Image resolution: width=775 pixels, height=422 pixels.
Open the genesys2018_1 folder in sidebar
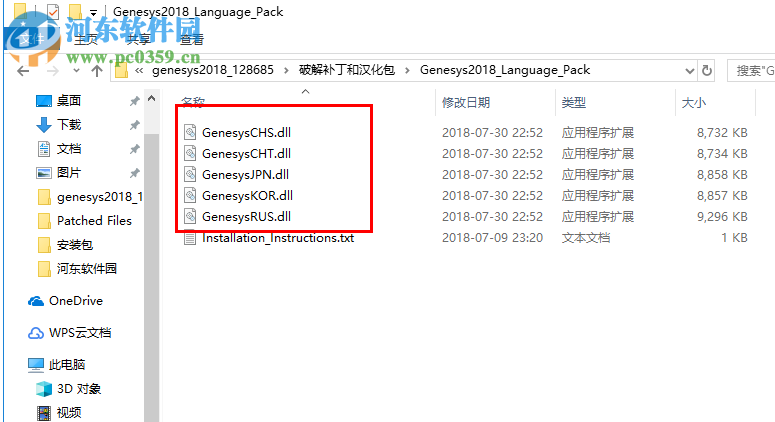point(99,197)
